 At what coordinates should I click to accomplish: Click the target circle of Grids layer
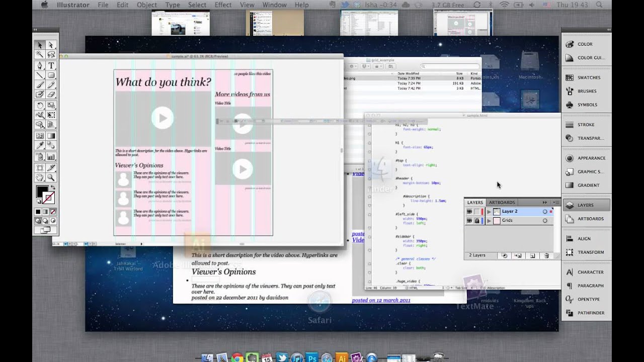tap(545, 221)
